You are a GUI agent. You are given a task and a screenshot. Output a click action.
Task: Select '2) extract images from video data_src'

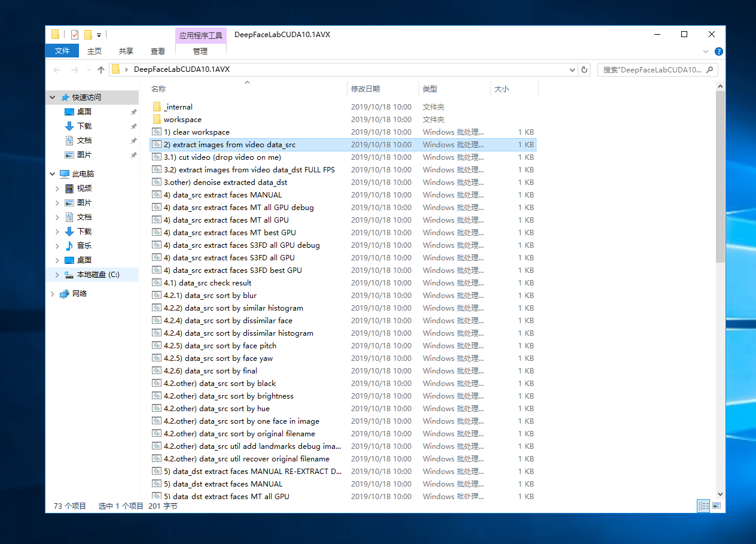[x=343, y=144]
